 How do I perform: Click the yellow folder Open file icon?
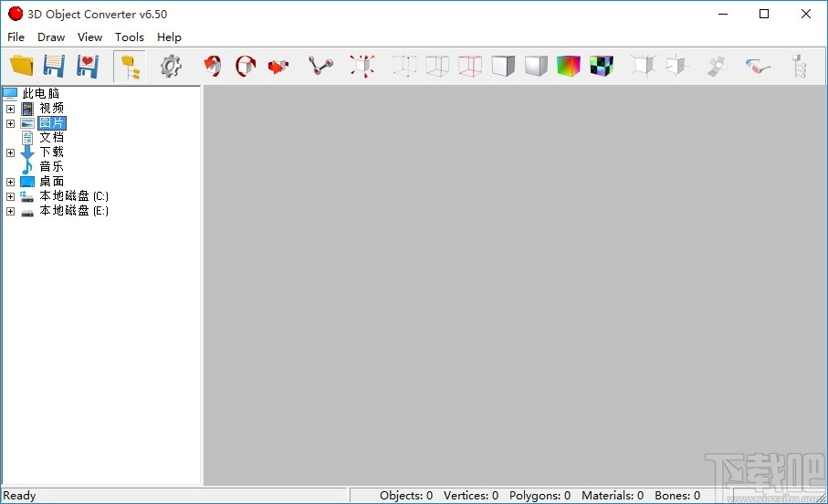tap(22, 66)
